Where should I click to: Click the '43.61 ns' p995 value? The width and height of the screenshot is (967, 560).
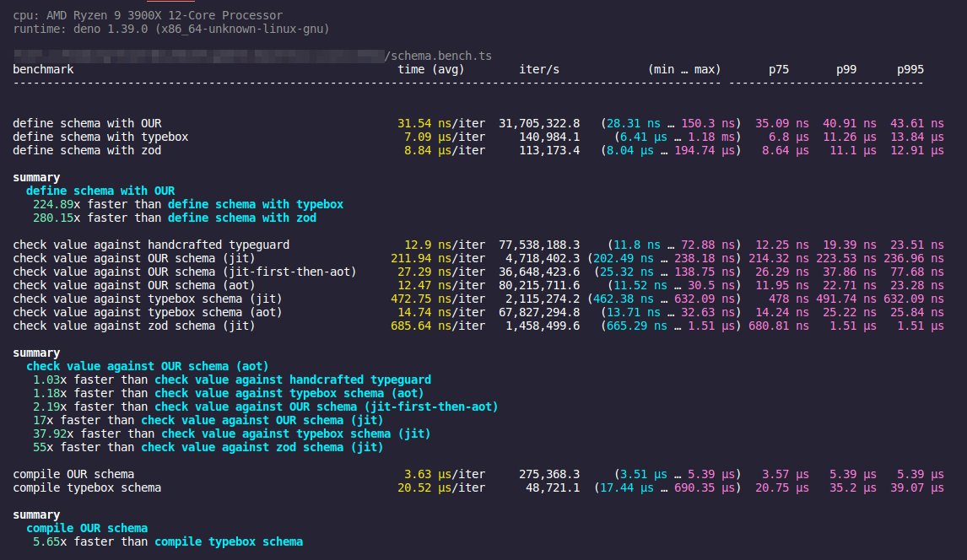point(917,123)
